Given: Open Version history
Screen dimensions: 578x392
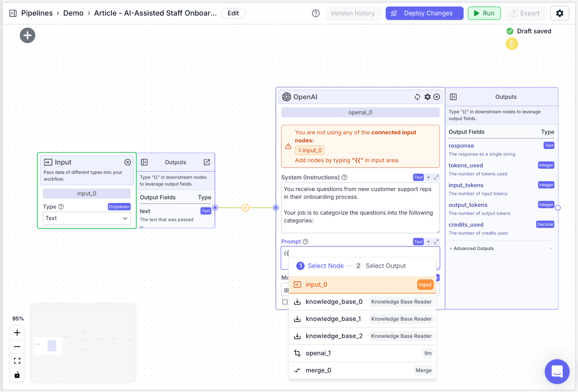Looking at the screenshot, I should pos(353,13).
